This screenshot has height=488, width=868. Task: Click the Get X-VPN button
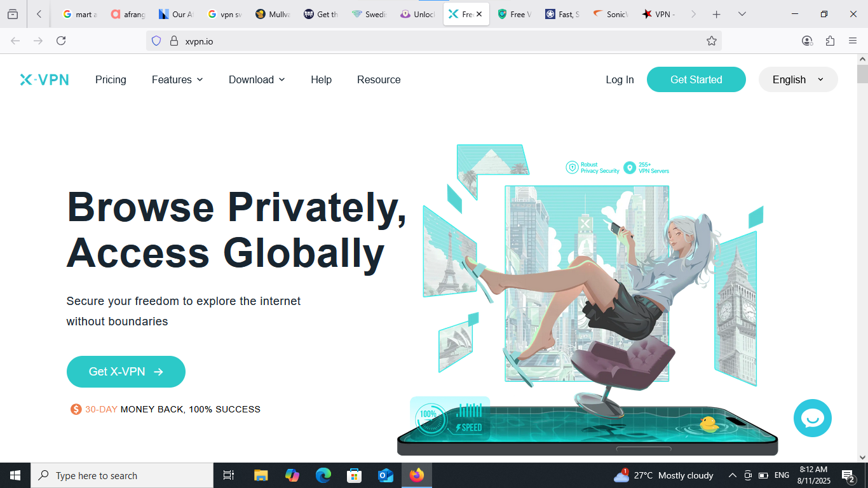126,372
